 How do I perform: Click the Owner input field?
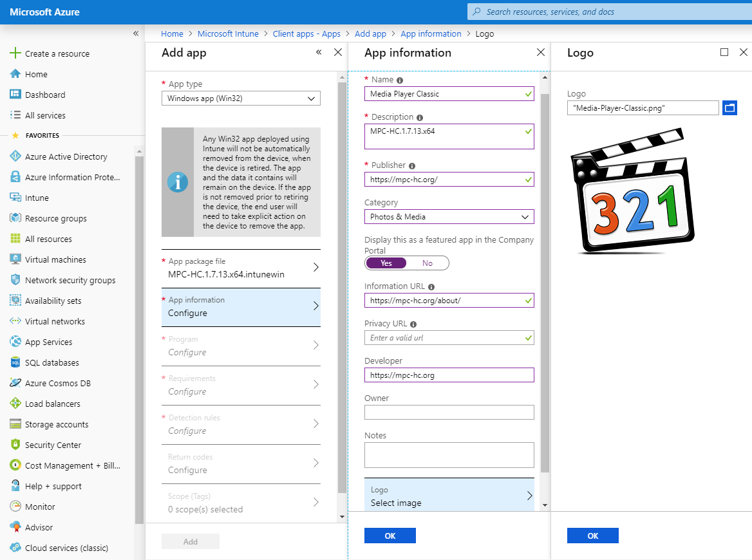[x=449, y=413]
